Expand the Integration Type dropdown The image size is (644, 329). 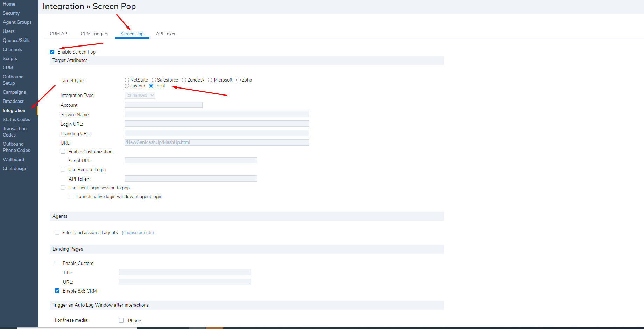pyautogui.click(x=140, y=95)
